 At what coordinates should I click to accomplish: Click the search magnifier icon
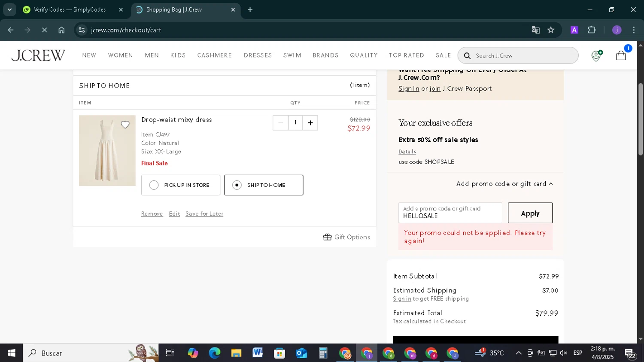467,56
